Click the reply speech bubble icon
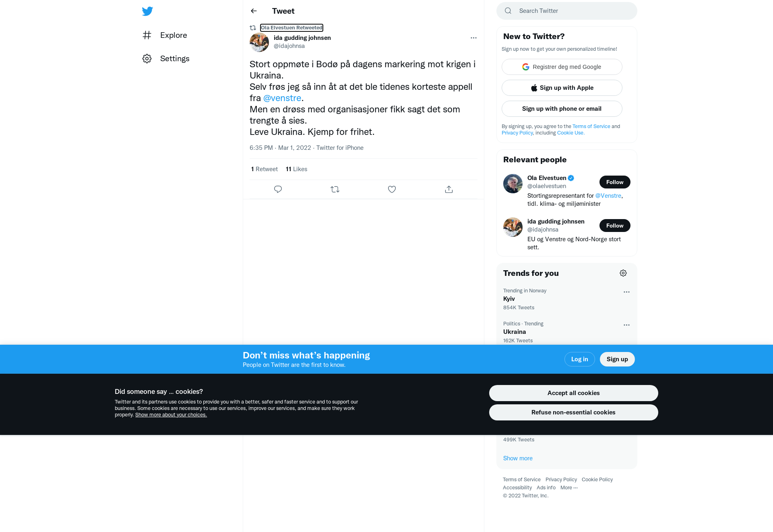This screenshot has width=773, height=532. (278, 189)
